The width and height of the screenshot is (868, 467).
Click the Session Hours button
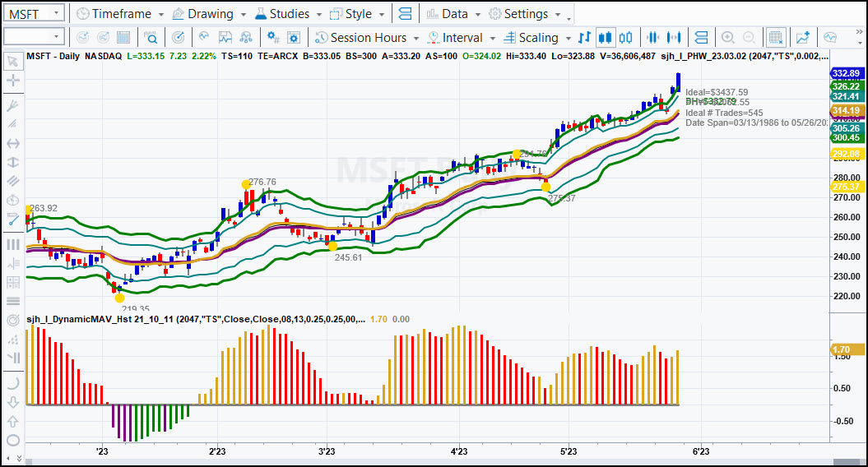pos(361,38)
